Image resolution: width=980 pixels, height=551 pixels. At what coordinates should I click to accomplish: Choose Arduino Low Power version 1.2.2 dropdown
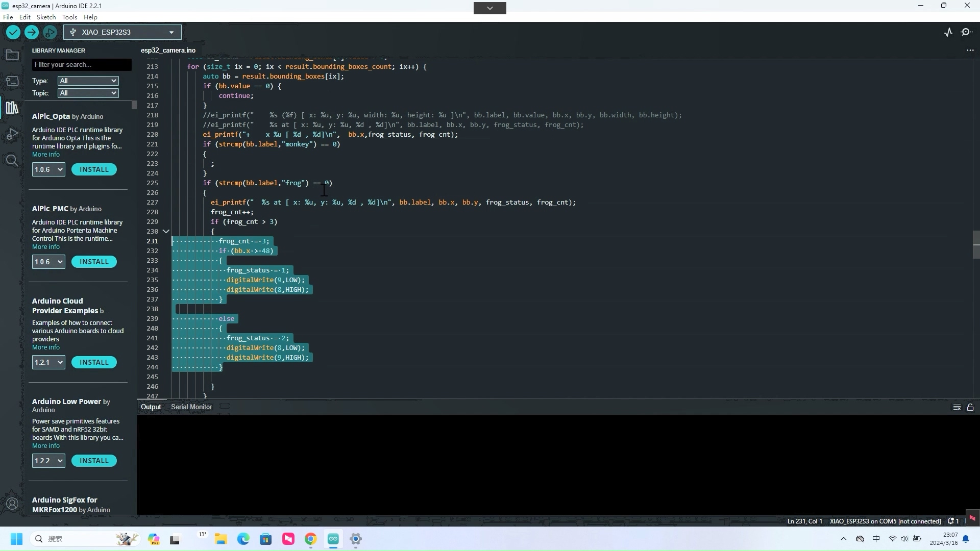coord(48,461)
